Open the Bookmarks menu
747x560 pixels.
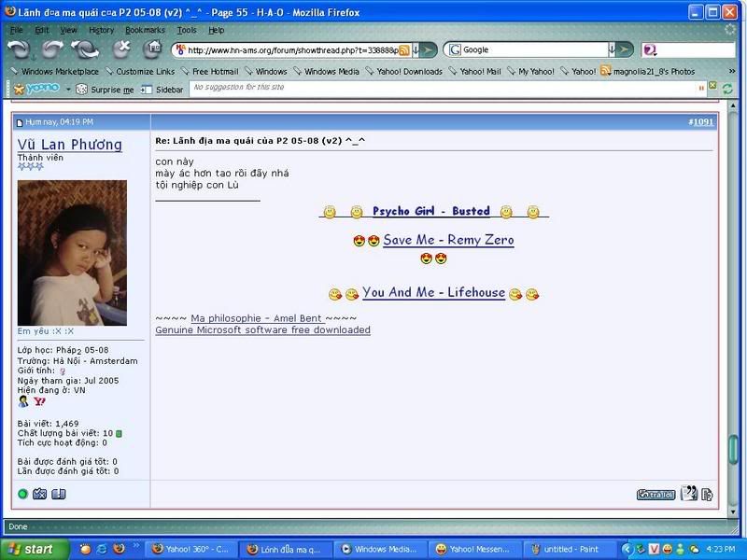coord(145,30)
